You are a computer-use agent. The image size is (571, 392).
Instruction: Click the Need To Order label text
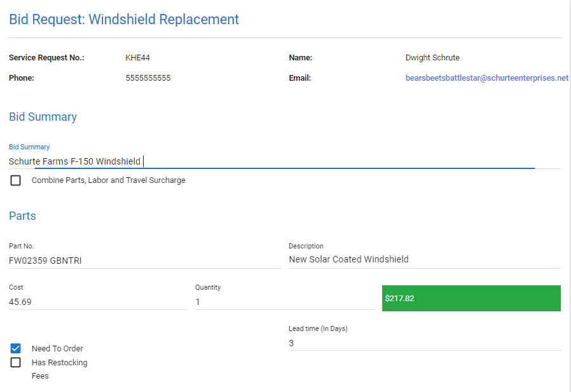pos(57,349)
